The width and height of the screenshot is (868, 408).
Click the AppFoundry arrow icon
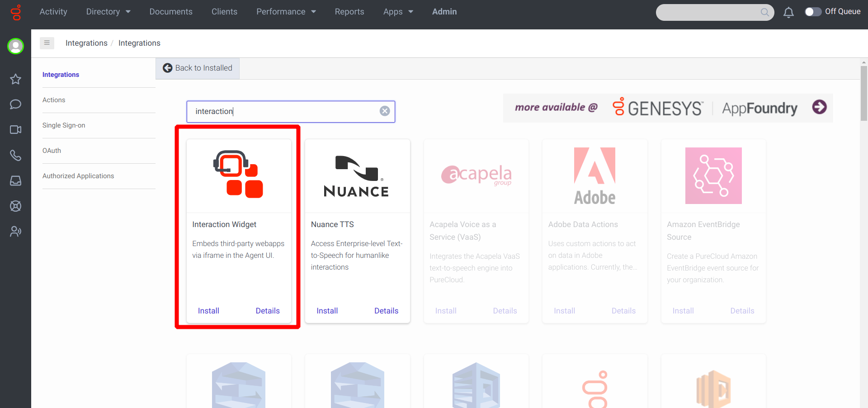click(x=819, y=107)
